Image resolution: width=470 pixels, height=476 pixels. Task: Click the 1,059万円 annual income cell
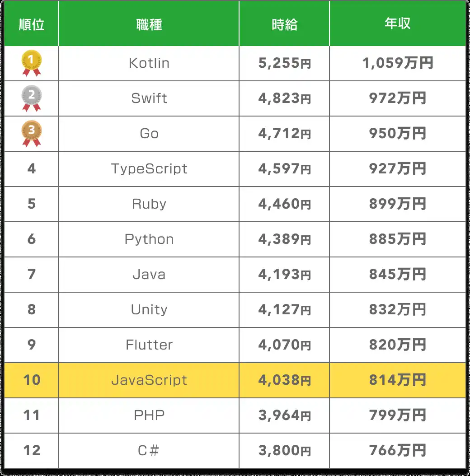(397, 63)
